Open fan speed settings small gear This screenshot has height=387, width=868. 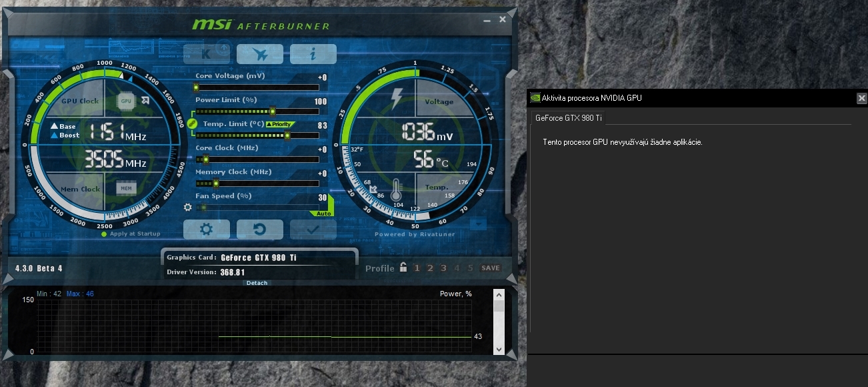click(x=188, y=208)
